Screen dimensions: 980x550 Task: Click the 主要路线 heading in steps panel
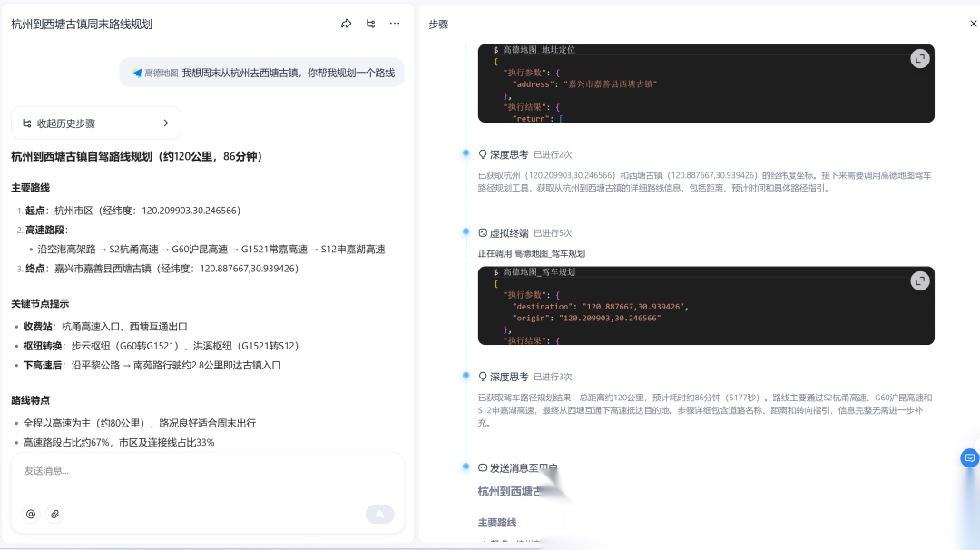point(497,523)
